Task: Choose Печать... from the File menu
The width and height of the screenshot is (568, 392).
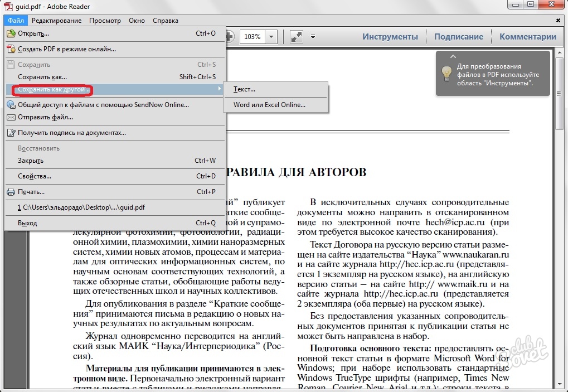Action: tap(114, 192)
